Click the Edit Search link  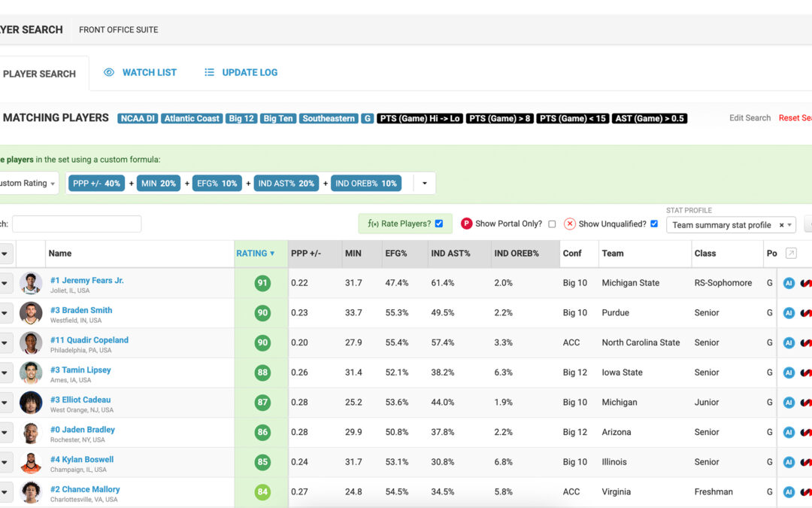[x=750, y=118]
